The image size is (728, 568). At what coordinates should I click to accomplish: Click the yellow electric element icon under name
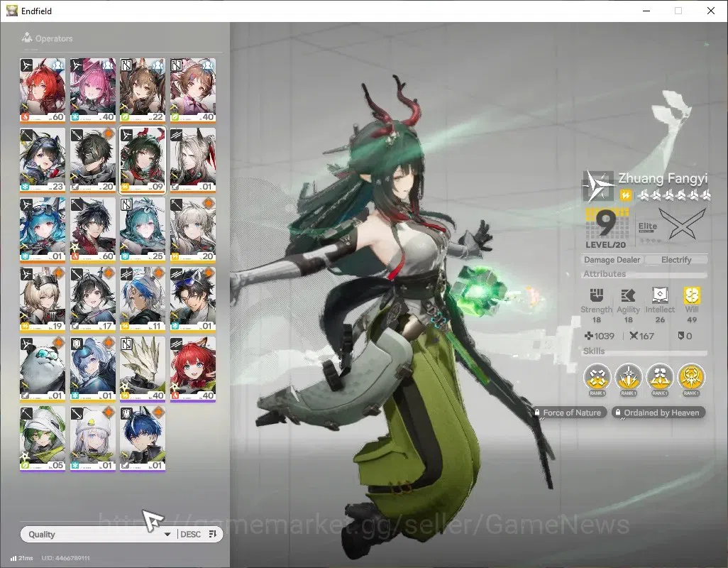[625, 195]
